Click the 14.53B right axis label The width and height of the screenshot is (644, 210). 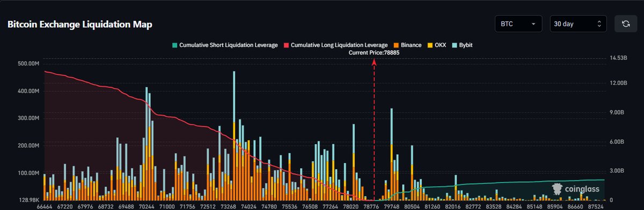click(x=619, y=58)
